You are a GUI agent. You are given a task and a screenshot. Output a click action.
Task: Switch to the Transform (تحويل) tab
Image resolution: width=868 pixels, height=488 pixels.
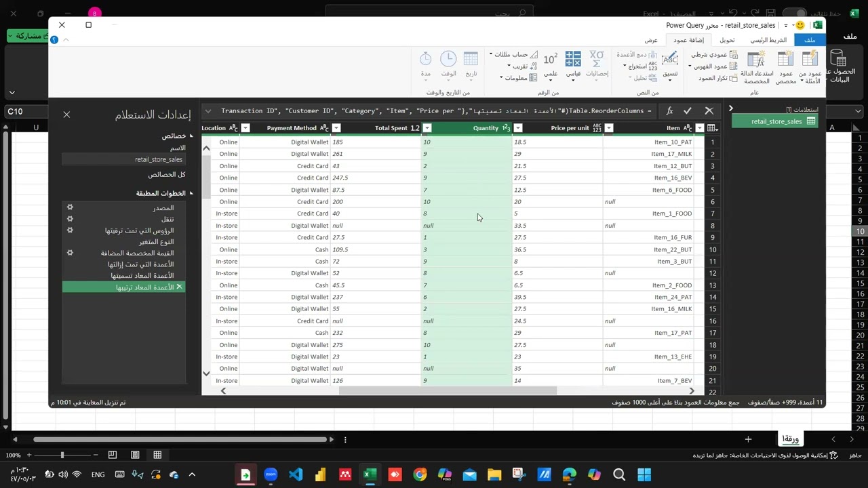pos(727,40)
